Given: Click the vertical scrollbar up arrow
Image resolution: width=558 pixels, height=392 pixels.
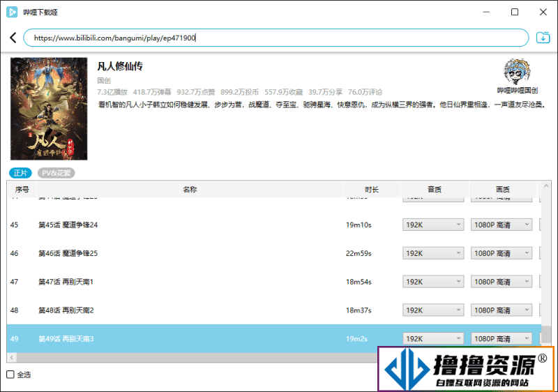Looking at the screenshot, I should click(546, 186).
